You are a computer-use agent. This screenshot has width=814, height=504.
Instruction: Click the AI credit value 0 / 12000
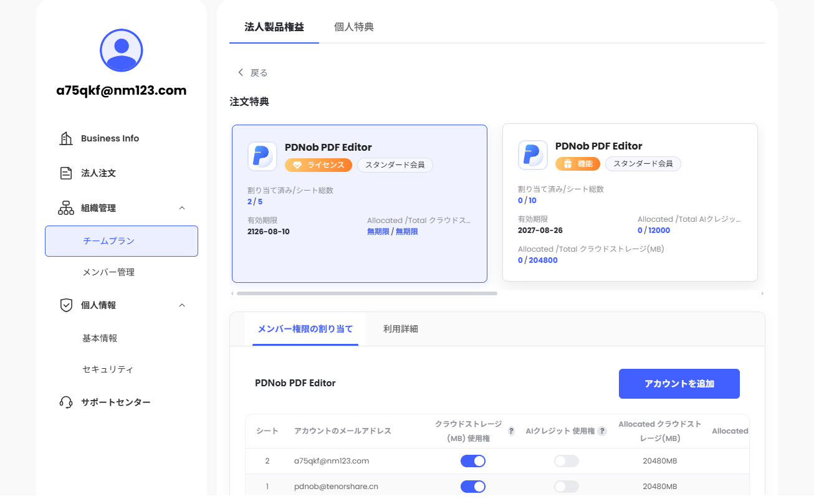pos(654,231)
